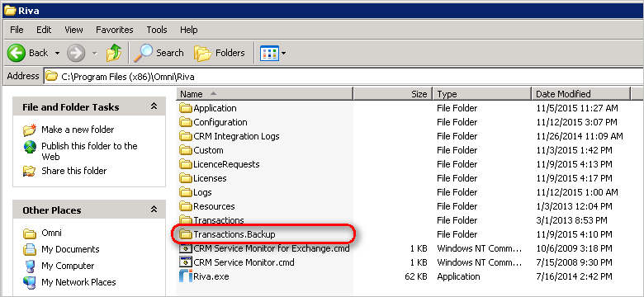
Task: Sort by Date Modified column header
Action: click(580, 94)
